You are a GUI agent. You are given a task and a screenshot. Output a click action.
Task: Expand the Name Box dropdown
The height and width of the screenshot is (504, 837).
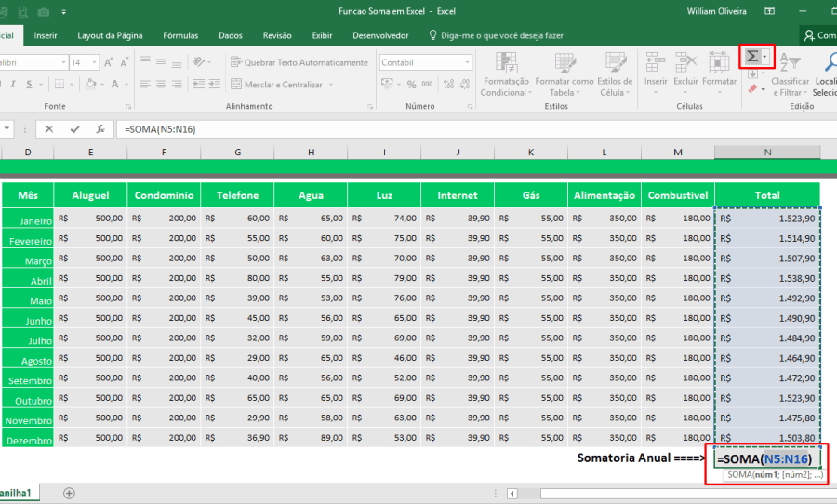7,129
